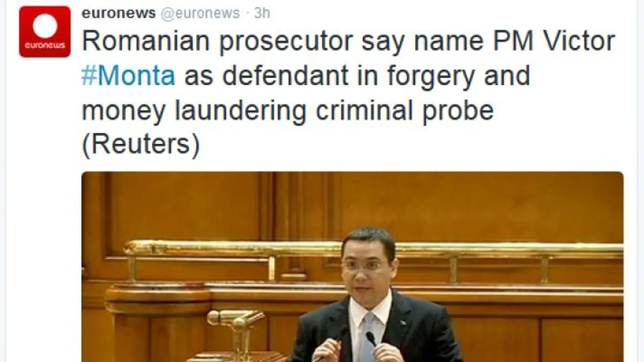Click the black microphone in the photo
644x362 pixels.
(370, 338)
